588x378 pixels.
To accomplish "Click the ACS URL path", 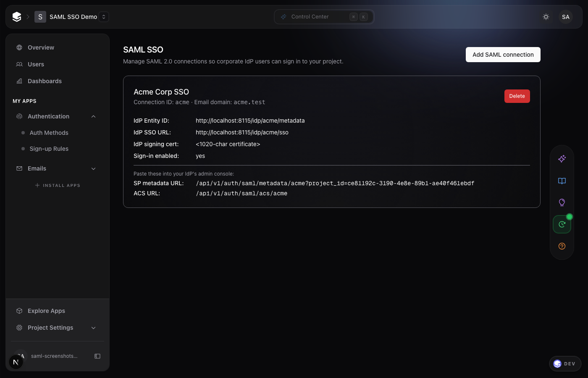I will tap(241, 193).
